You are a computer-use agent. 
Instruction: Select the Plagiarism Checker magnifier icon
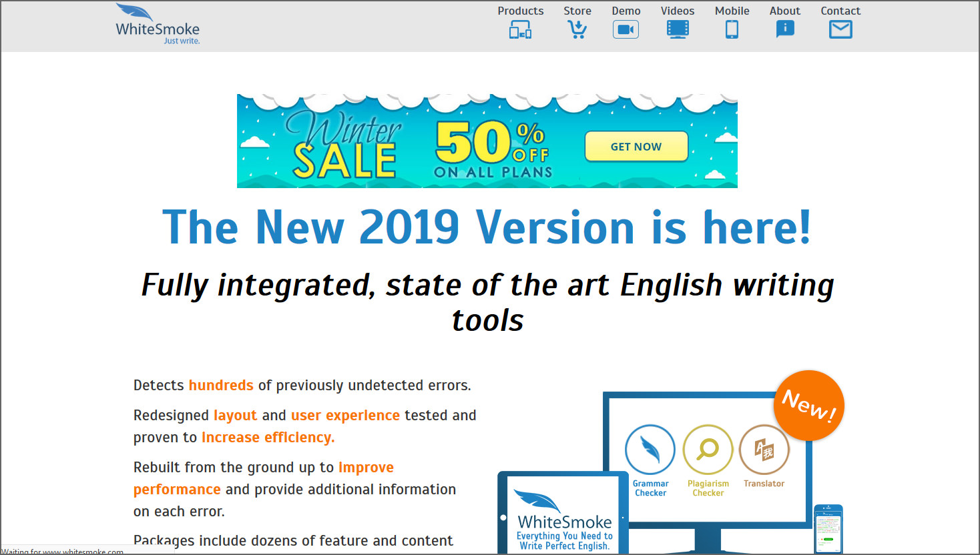(708, 450)
